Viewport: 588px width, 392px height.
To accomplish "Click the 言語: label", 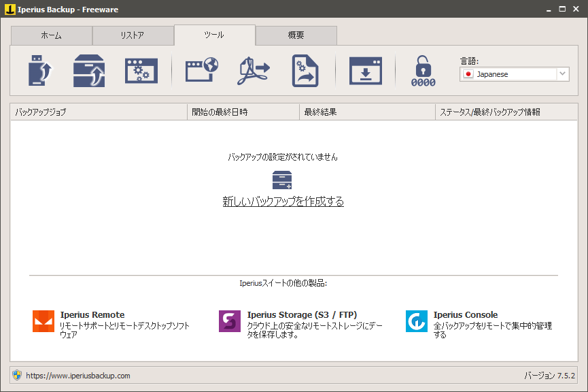I will coord(470,61).
